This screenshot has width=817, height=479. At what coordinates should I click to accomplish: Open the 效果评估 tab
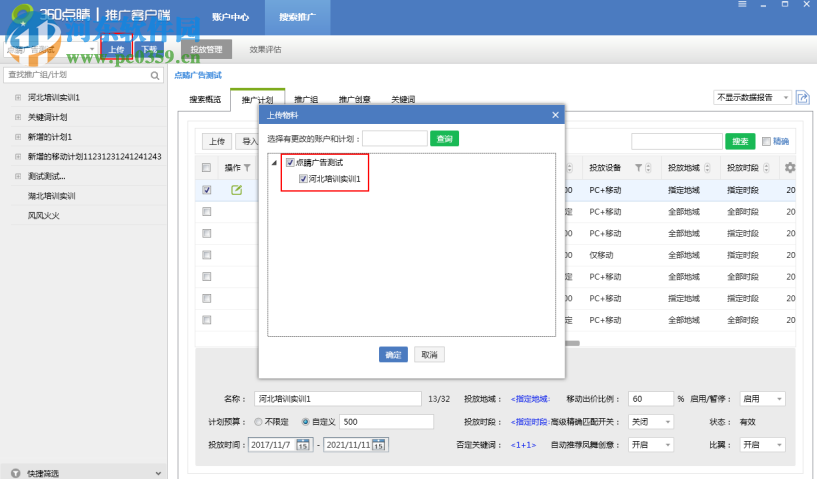pyautogui.click(x=265, y=50)
